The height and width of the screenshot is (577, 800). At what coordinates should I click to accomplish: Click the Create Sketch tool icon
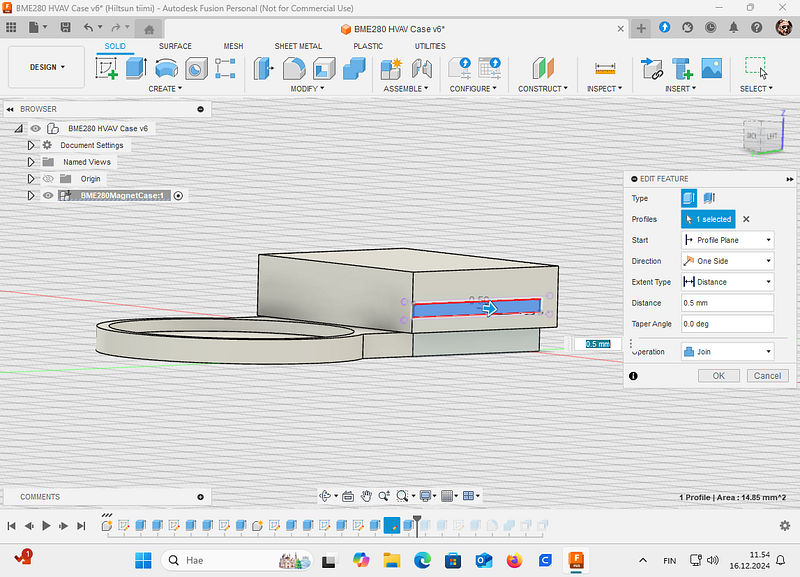pos(107,68)
